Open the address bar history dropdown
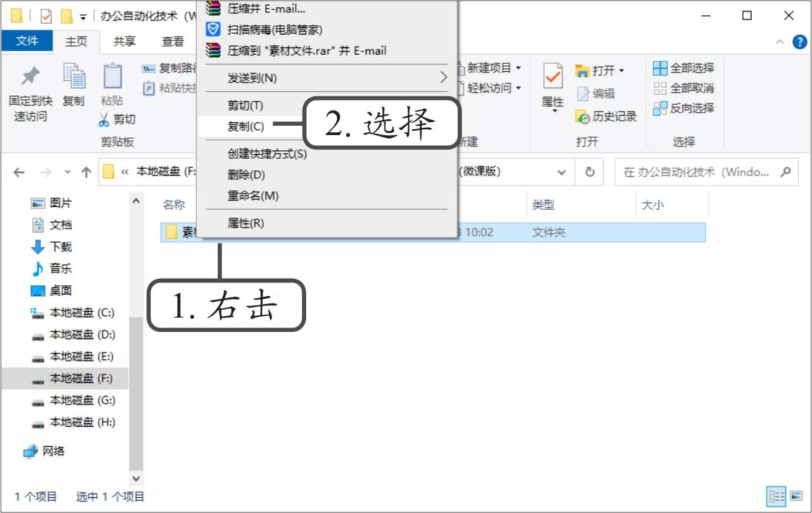 (561, 172)
